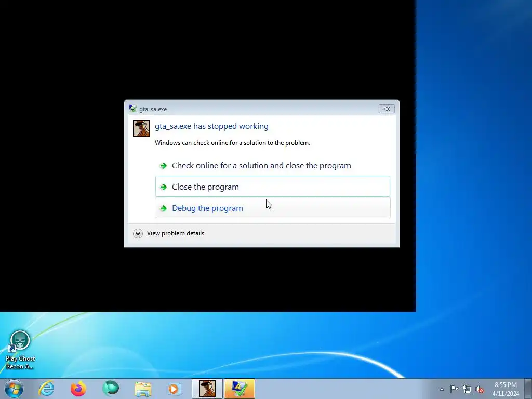Screen dimensions: 532x399
Task: Open Action Center flag icon
Action: 454,389
